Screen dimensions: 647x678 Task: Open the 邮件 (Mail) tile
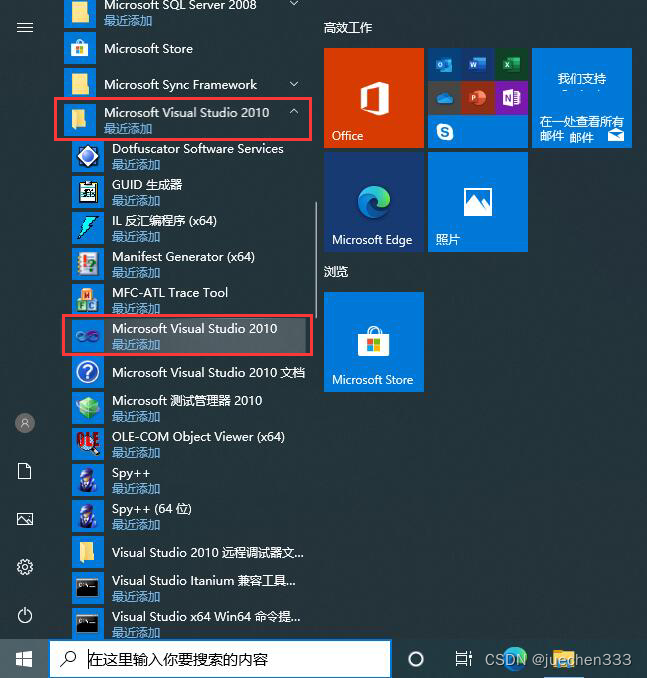coord(582,98)
